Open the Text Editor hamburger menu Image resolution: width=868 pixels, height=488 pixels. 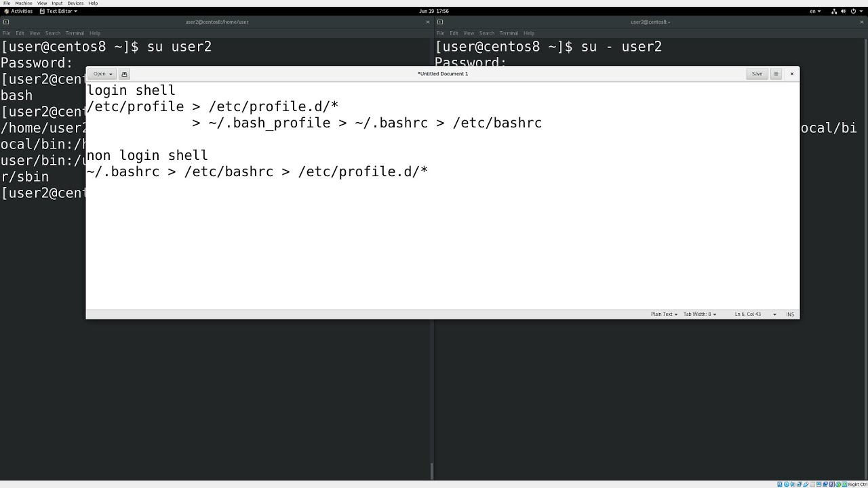(x=776, y=74)
